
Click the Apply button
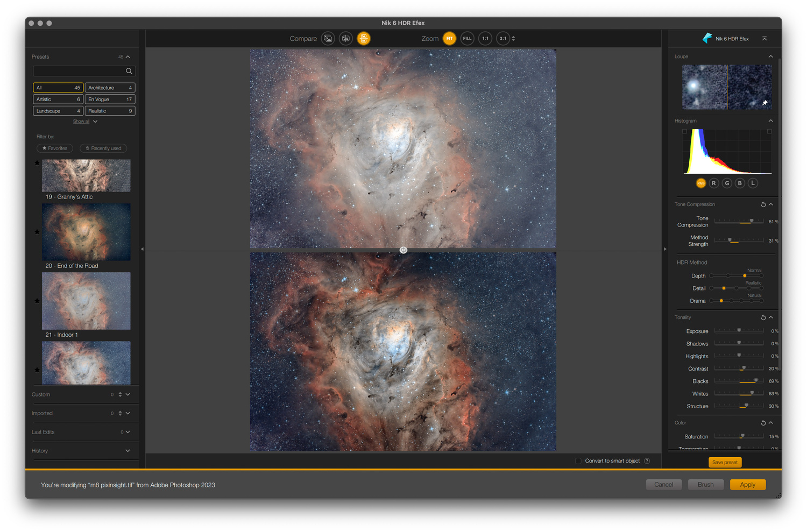pos(747,485)
